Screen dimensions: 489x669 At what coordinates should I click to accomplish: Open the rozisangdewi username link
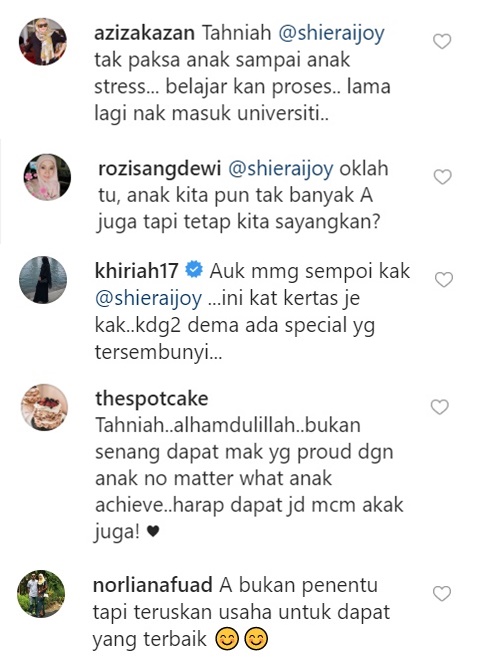click(x=160, y=169)
